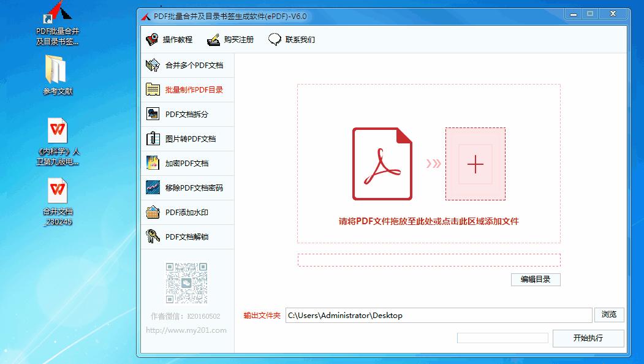Open the 图片转PDF文档 tool
Image resolution: width=644 pixels, height=364 pixels.
coord(186,138)
